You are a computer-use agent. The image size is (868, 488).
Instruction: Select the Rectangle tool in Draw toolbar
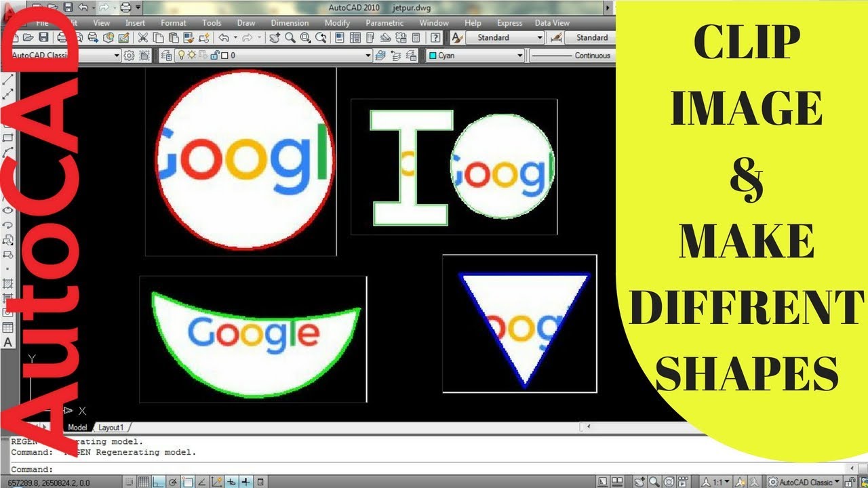click(x=8, y=138)
